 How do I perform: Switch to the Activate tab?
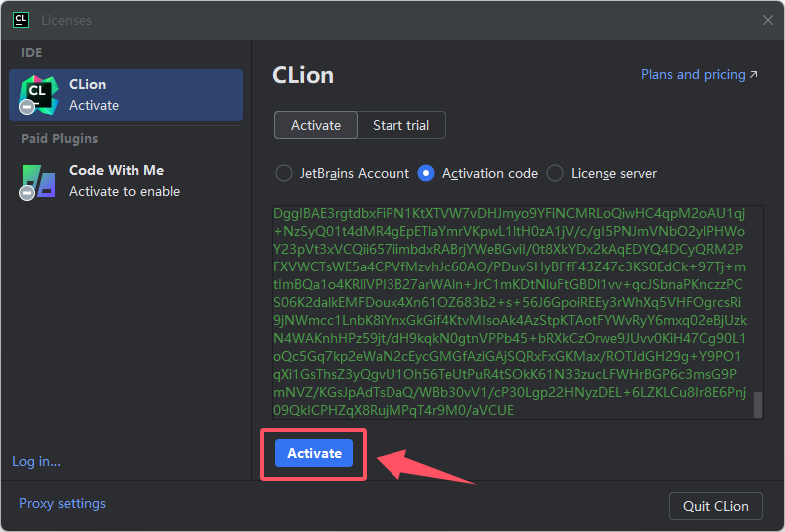point(316,125)
